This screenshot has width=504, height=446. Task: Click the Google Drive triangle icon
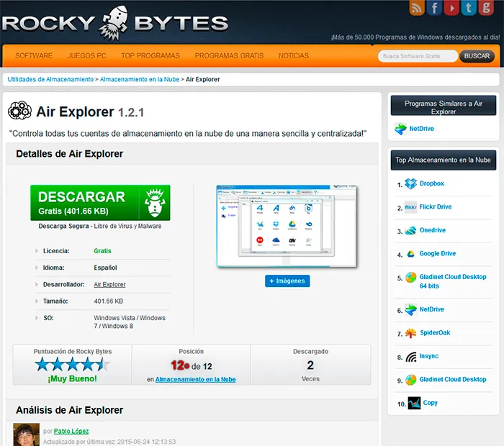(x=410, y=254)
